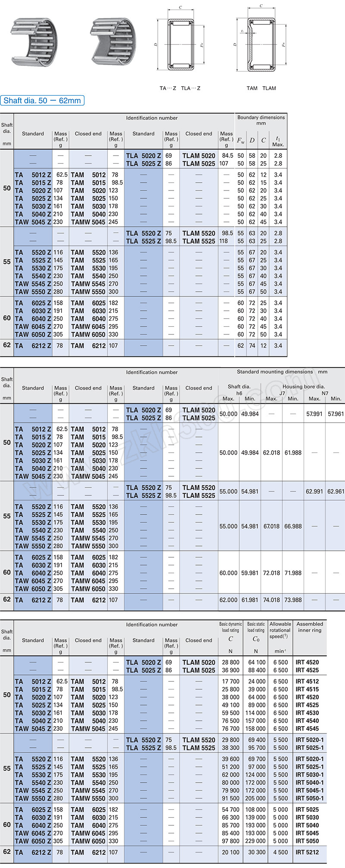Click static load rating 88 400
Screen dimensions: 345x868
tap(257, 670)
